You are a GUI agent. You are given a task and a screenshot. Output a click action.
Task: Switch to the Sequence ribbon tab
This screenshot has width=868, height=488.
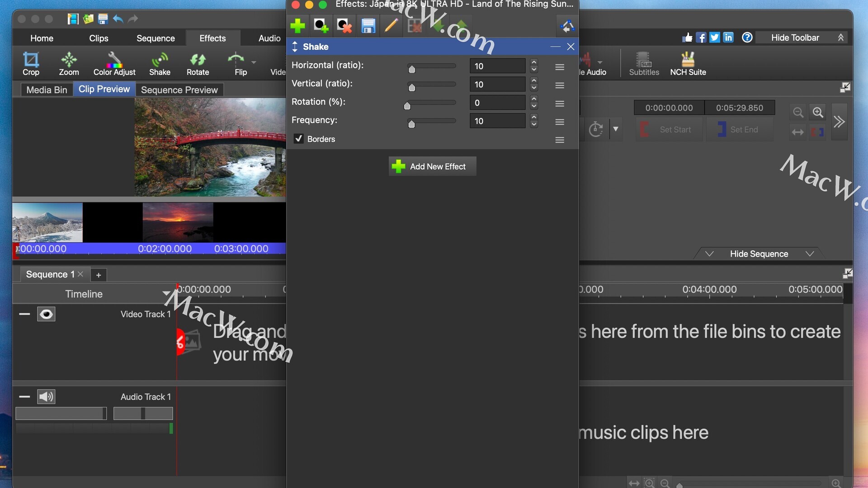156,38
